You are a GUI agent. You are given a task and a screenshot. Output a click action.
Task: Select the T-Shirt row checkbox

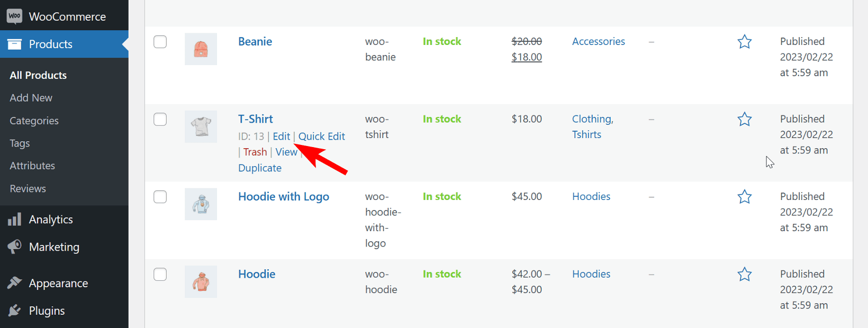click(x=160, y=119)
